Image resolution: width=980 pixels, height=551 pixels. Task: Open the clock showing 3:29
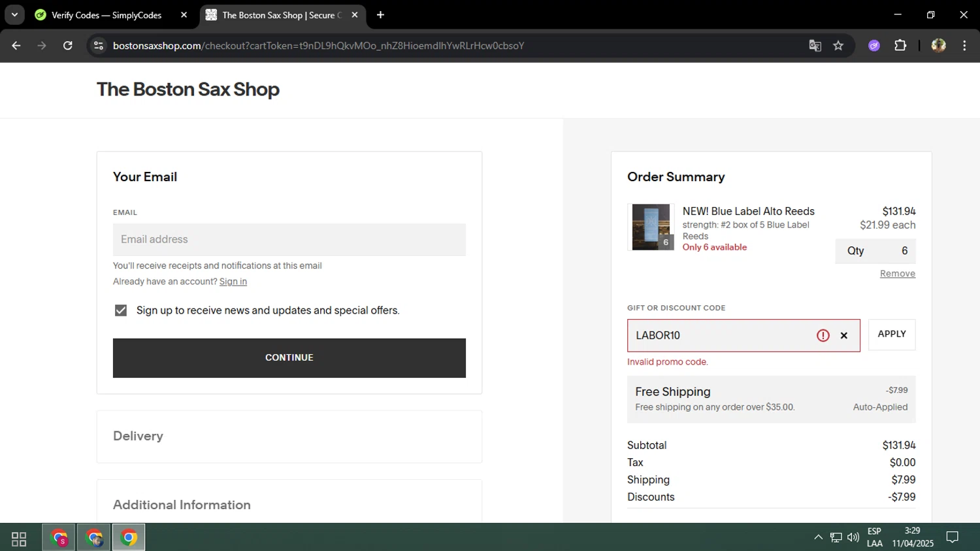[913, 537]
